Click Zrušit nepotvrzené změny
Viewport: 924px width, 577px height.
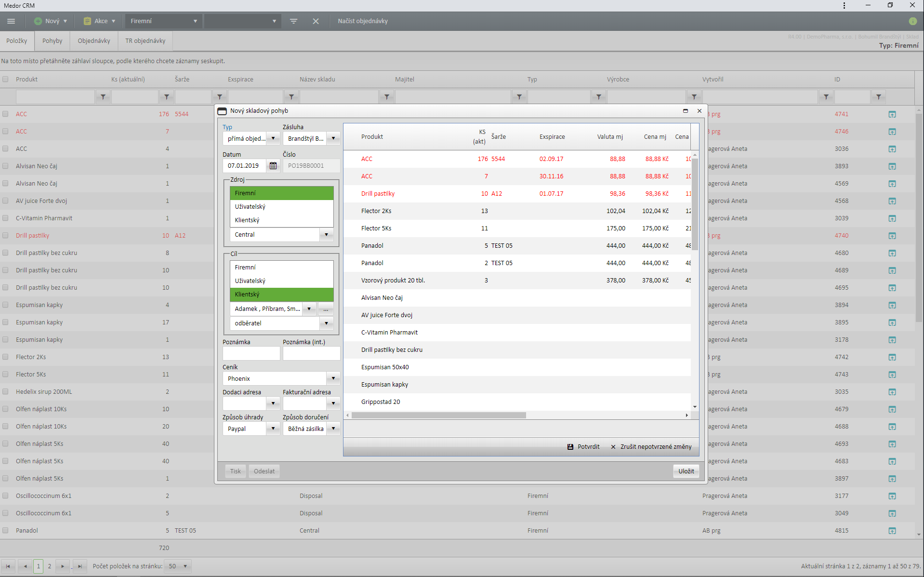pos(651,447)
